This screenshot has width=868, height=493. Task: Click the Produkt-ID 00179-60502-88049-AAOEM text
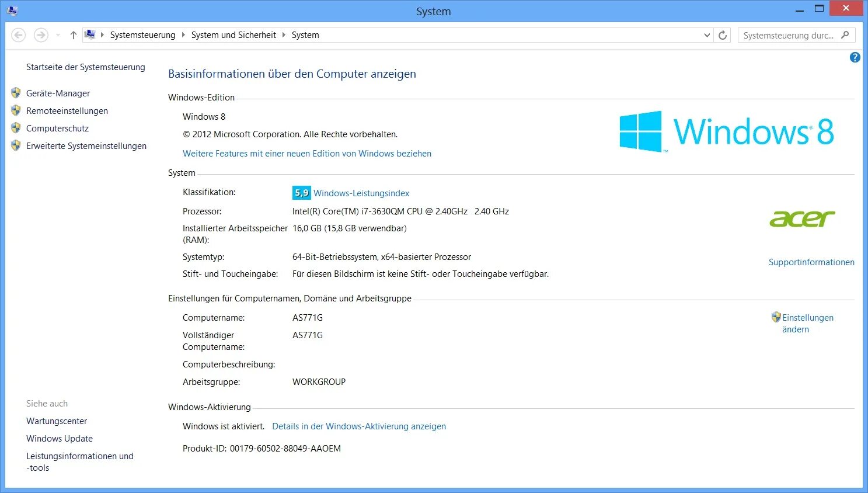(x=262, y=449)
